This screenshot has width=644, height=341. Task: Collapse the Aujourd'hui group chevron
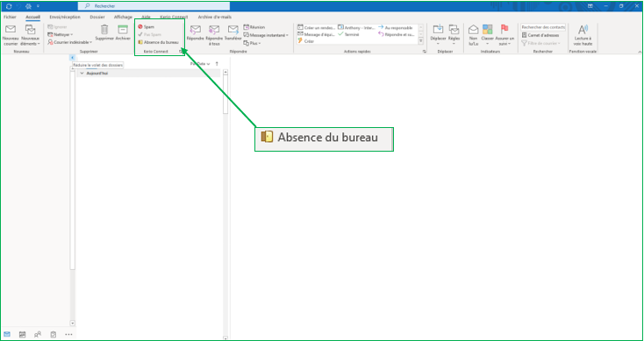click(x=82, y=73)
